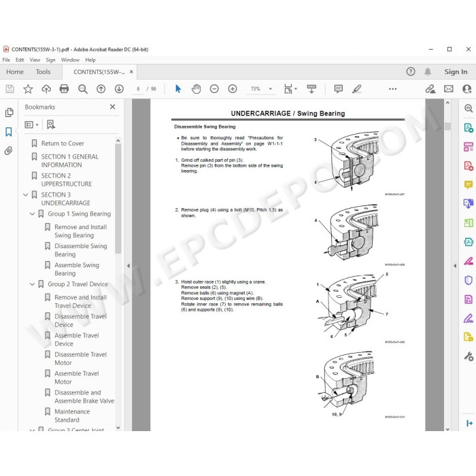Toggle the Bookmarks panel icon
The width and height of the screenshot is (476, 476).
(8, 132)
